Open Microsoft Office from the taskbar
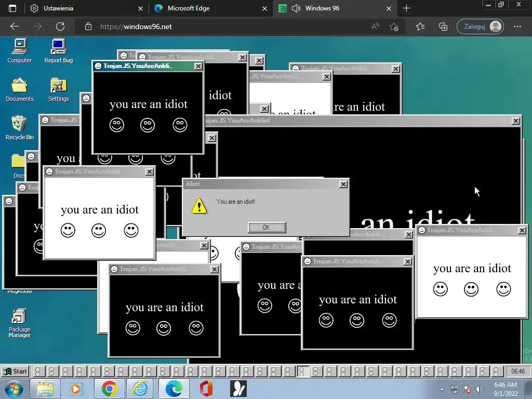 point(206,389)
